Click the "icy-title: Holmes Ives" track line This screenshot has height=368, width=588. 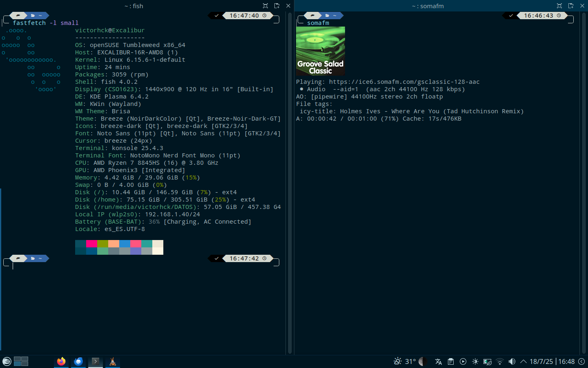point(412,111)
